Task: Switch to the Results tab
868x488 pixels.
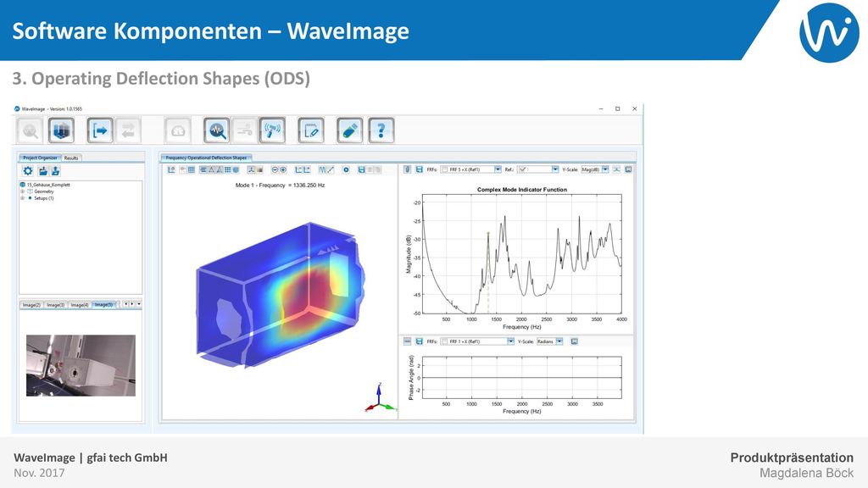Action: coord(71,158)
